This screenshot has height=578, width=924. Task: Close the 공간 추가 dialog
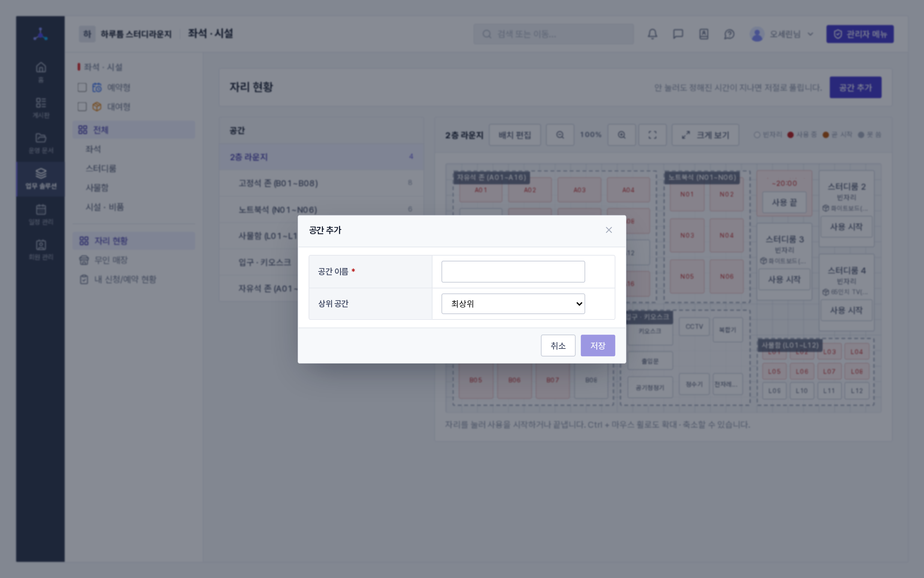coord(609,230)
